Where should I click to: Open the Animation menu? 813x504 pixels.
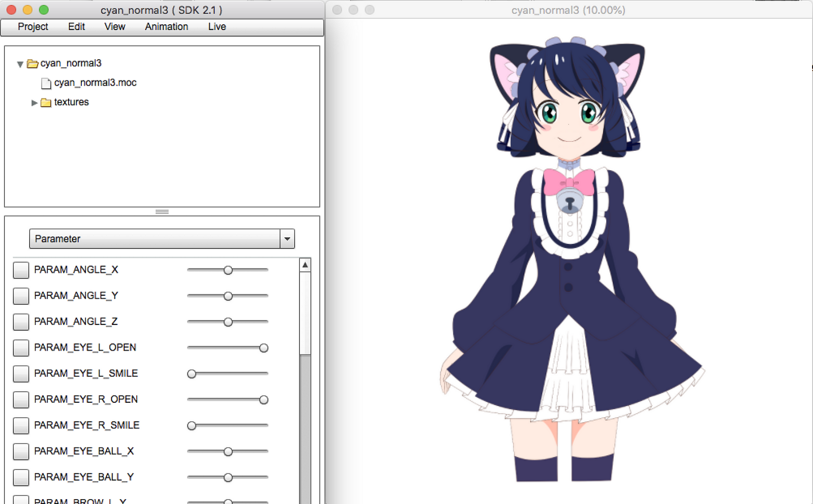[x=166, y=27]
